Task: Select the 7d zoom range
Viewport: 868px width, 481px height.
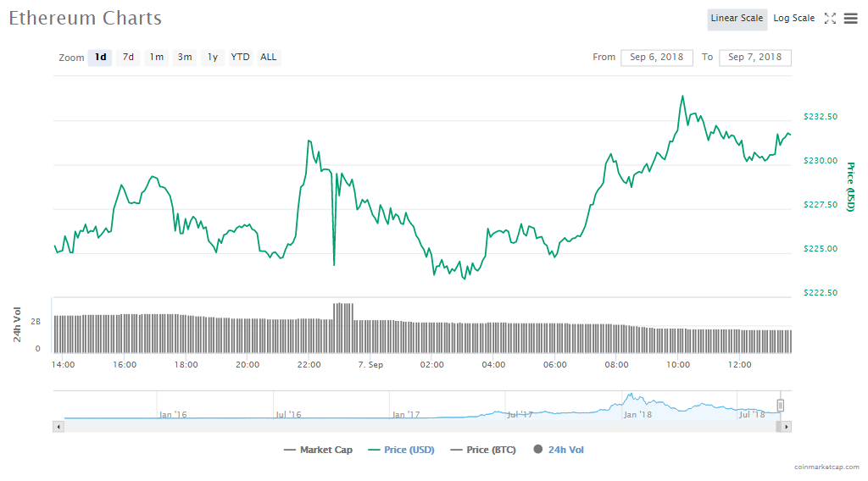Action: click(x=128, y=58)
